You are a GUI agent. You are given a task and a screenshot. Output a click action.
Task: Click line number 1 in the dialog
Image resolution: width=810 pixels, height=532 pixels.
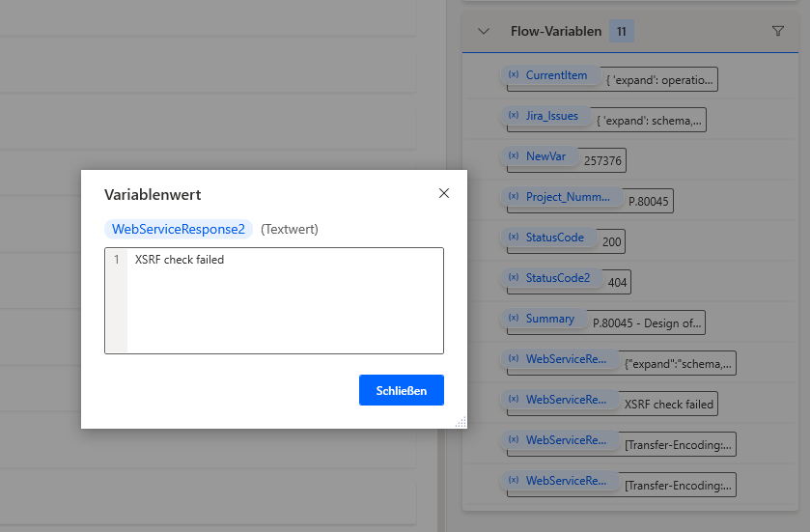coord(117,260)
